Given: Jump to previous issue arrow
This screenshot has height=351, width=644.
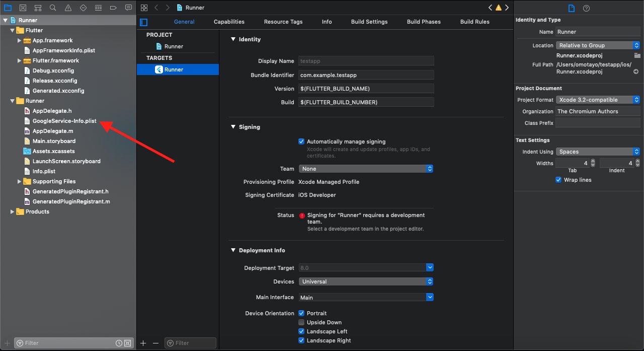Looking at the screenshot, I should pos(491,8).
